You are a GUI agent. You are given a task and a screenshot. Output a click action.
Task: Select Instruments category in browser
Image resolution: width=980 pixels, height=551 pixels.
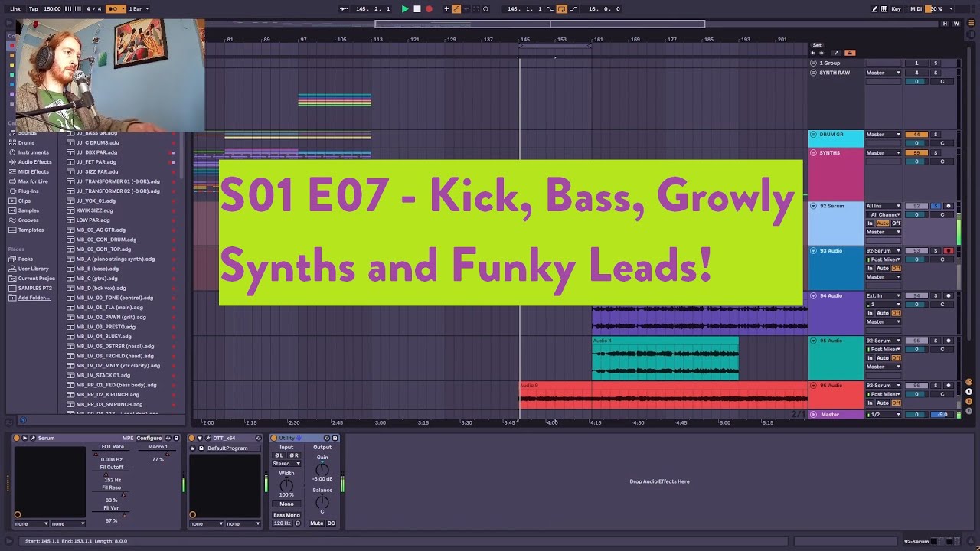coord(34,152)
